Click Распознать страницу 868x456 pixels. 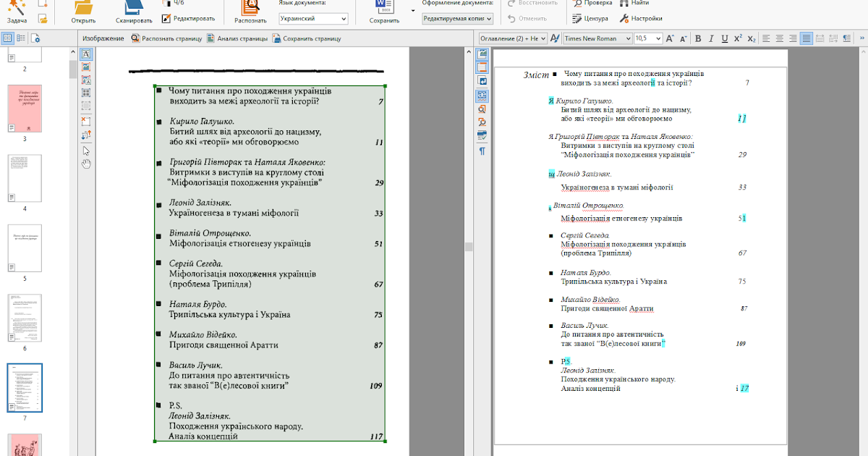(x=166, y=38)
